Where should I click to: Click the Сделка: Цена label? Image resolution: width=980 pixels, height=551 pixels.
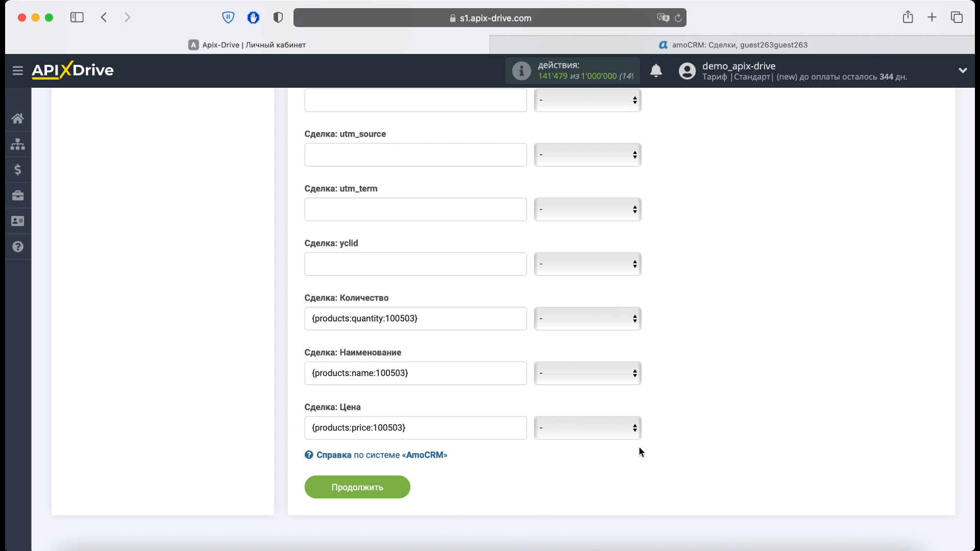[x=332, y=407]
